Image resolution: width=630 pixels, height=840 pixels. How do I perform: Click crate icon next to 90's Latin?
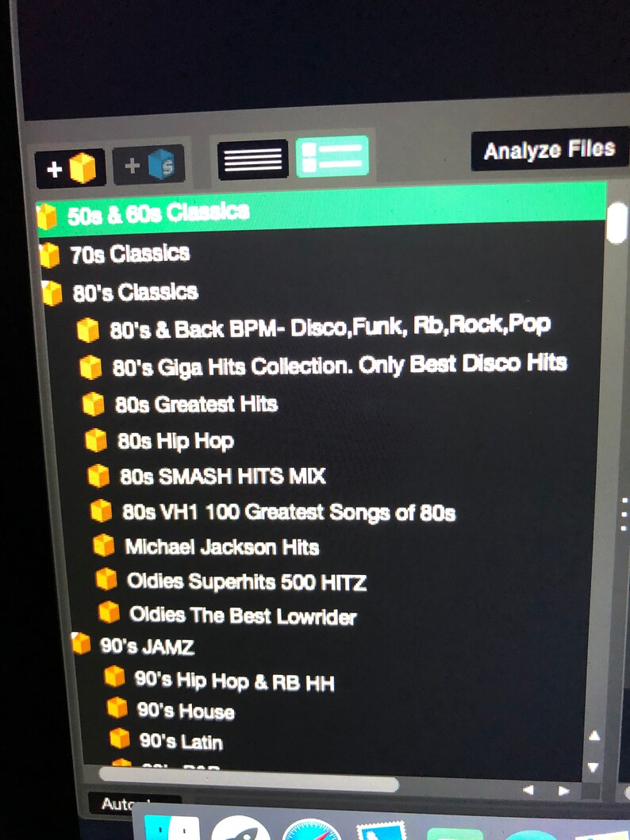pos(120,738)
